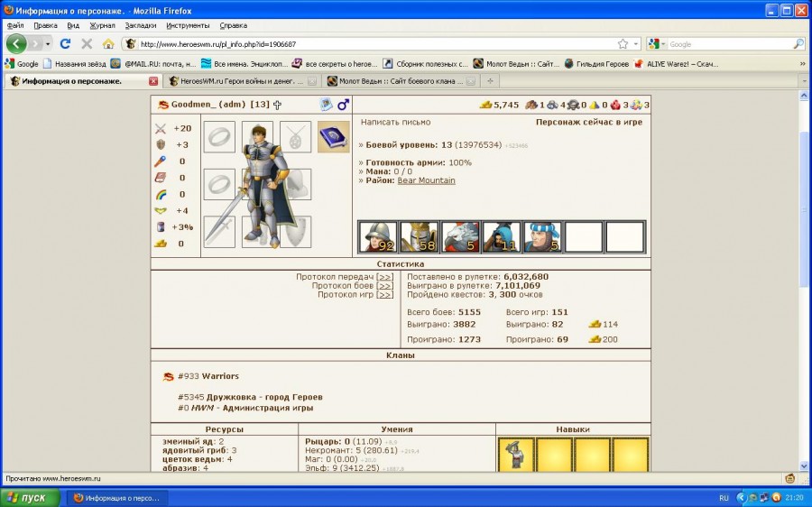Viewport: 812px width, 507px height.
Task: Show more bookmarks with chevron
Action: (803, 64)
